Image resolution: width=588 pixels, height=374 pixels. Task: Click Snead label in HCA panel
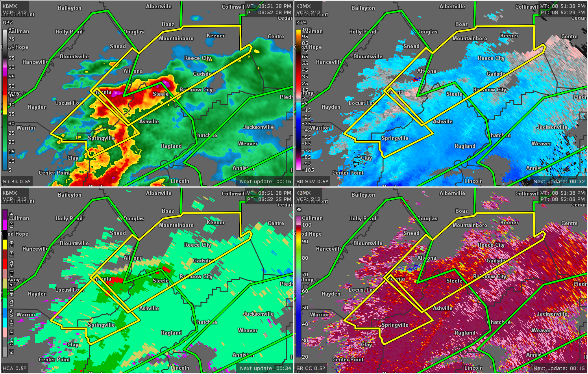tap(118, 233)
